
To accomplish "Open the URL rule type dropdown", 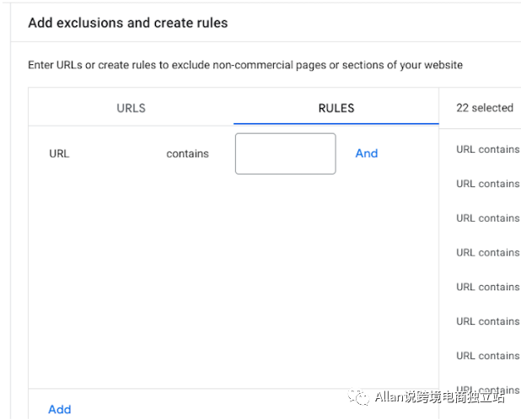I will (x=59, y=153).
